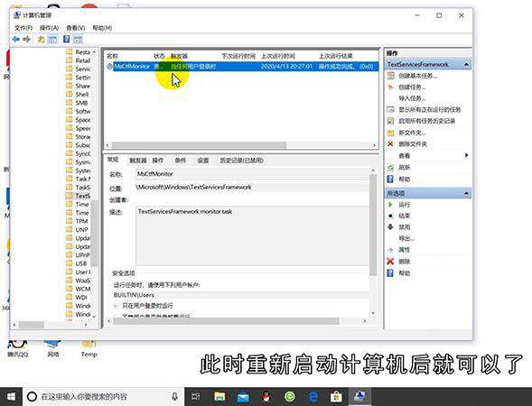Open the 操作(A) menu
532x406 pixels.
click(x=49, y=27)
